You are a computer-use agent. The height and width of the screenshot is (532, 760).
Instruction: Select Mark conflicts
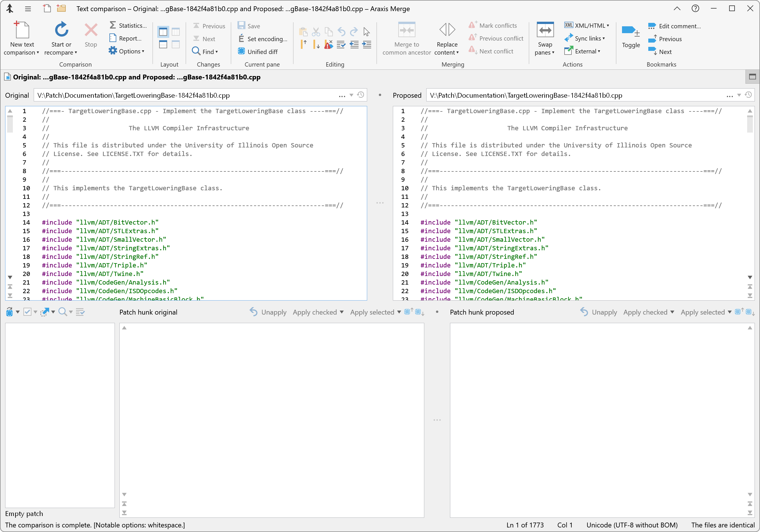click(493, 25)
